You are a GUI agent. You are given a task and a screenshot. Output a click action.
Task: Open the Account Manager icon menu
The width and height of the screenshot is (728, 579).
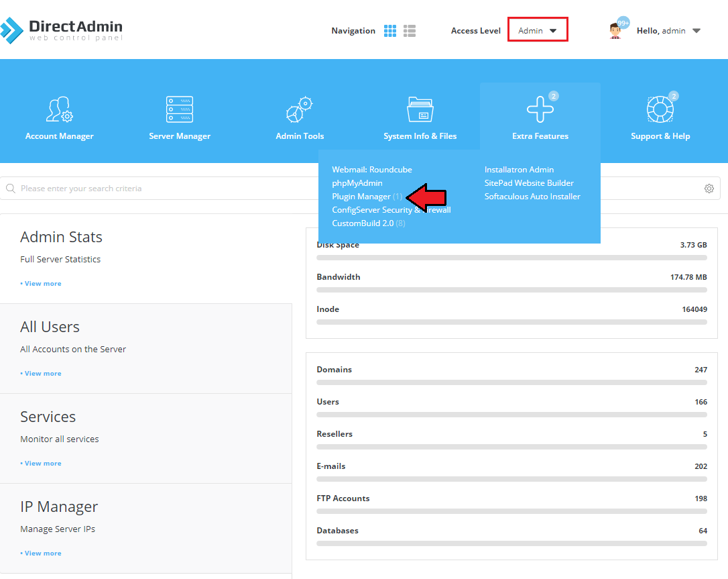[x=60, y=109]
